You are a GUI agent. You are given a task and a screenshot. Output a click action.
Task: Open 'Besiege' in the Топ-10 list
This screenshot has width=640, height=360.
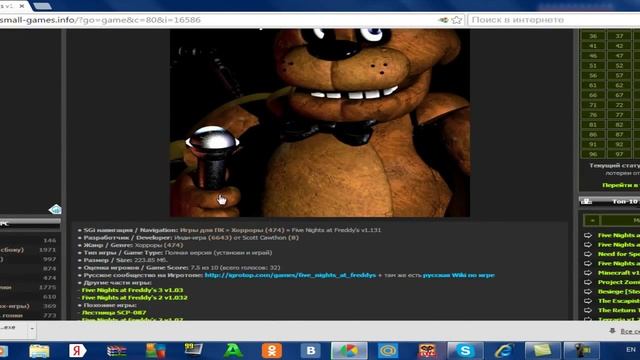point(619,291)
